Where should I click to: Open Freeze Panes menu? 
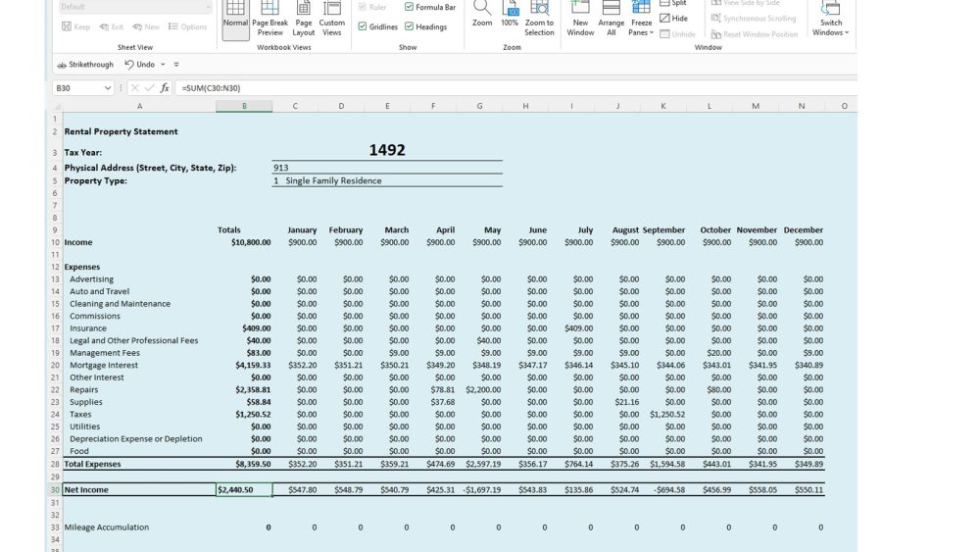pyautogui.click(x=641, y=18)
